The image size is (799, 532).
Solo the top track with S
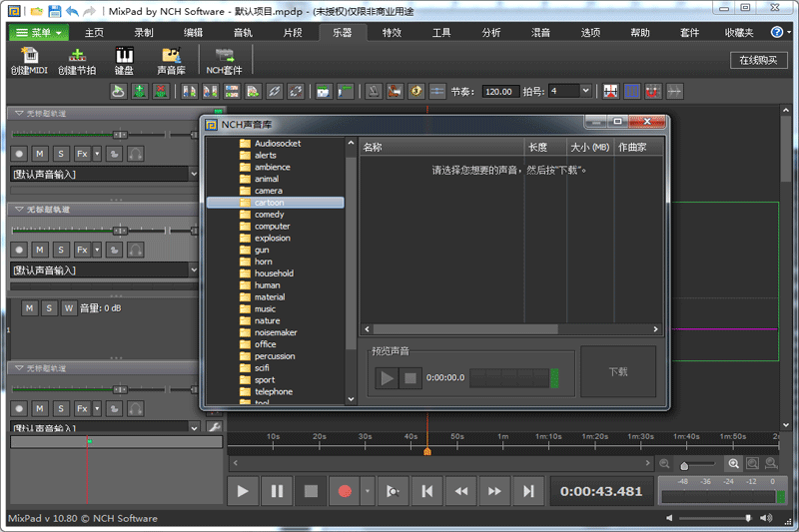pos(61,154)
